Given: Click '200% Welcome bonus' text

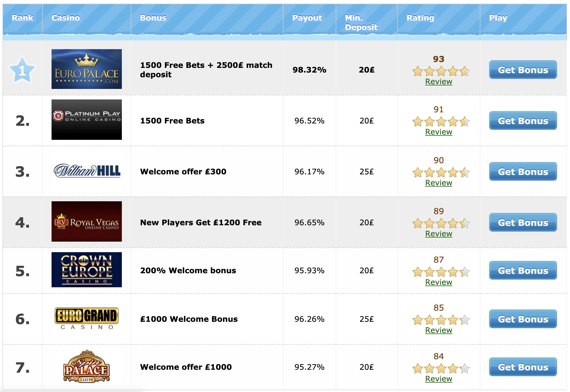Looking at the screenshot, I should click(188, 270).
